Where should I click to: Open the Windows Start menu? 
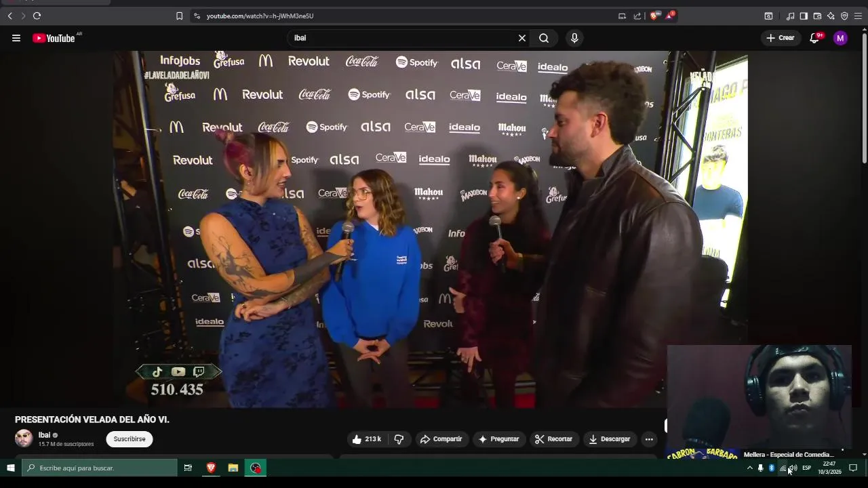(10, 468)
